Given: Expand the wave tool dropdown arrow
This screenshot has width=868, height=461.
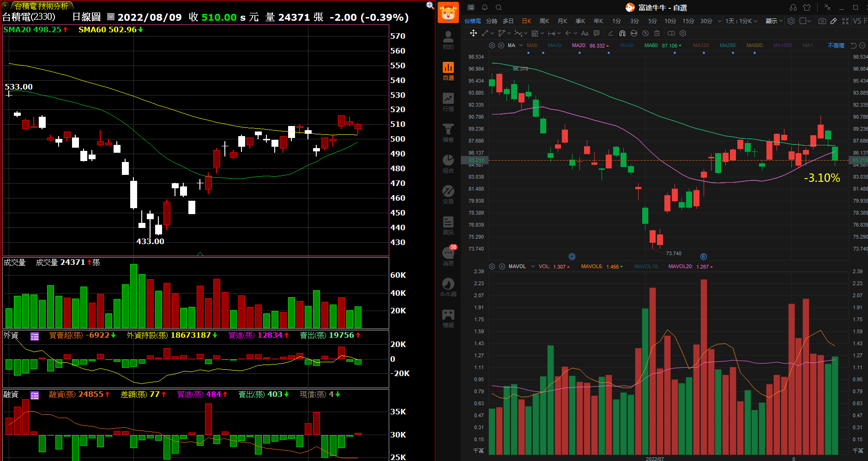Looking at the screenshot, I should [525, 33].
